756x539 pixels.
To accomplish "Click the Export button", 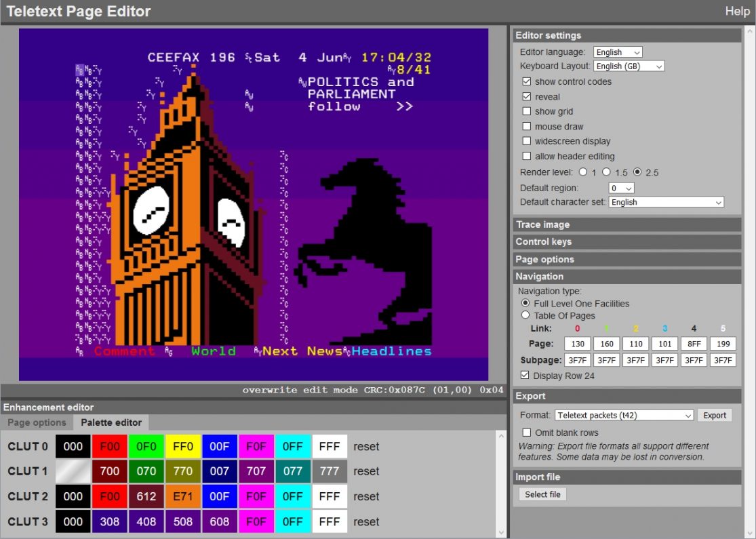I will click(715, 415).
